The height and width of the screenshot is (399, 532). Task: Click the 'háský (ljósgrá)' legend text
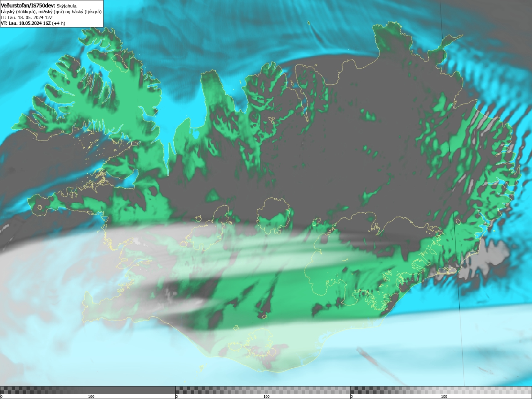pos(86,12)
